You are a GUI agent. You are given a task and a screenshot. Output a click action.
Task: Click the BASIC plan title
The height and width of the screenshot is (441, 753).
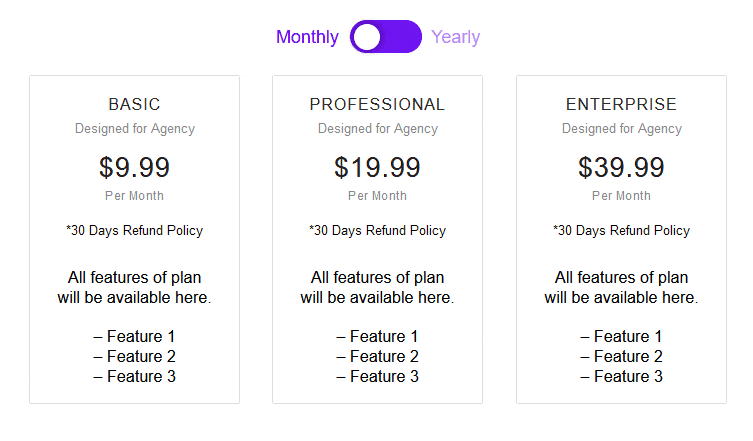point(134,104)
